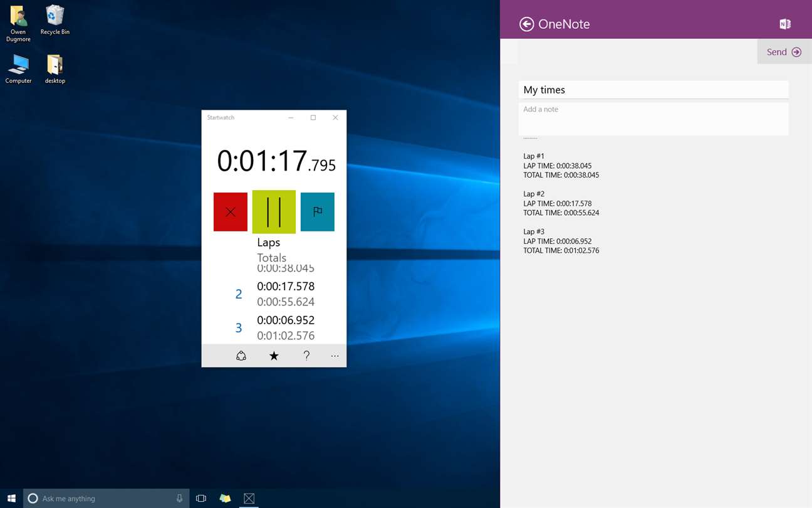This screenshot has width=812, height=508.
Task: Click the Startwatch taskbar icon
Action: 249,499
